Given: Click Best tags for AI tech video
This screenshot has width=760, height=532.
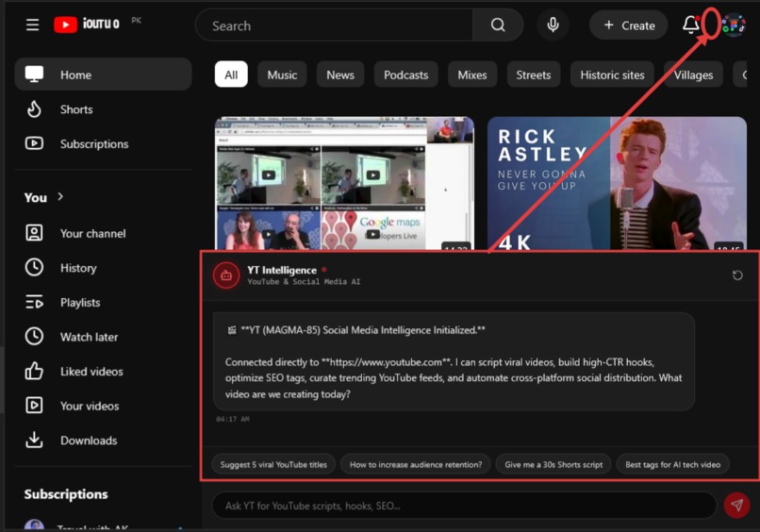Looking at the screenshot, I should [672, 464].
